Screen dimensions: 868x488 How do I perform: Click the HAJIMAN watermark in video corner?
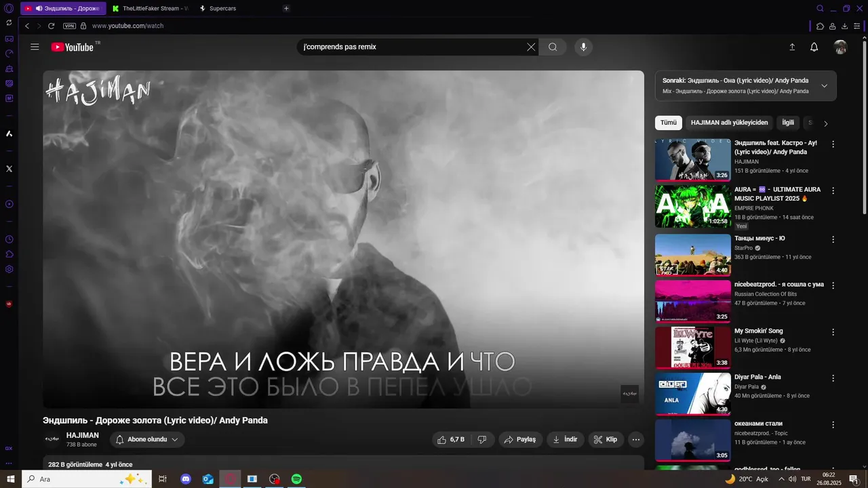(629, 394)
